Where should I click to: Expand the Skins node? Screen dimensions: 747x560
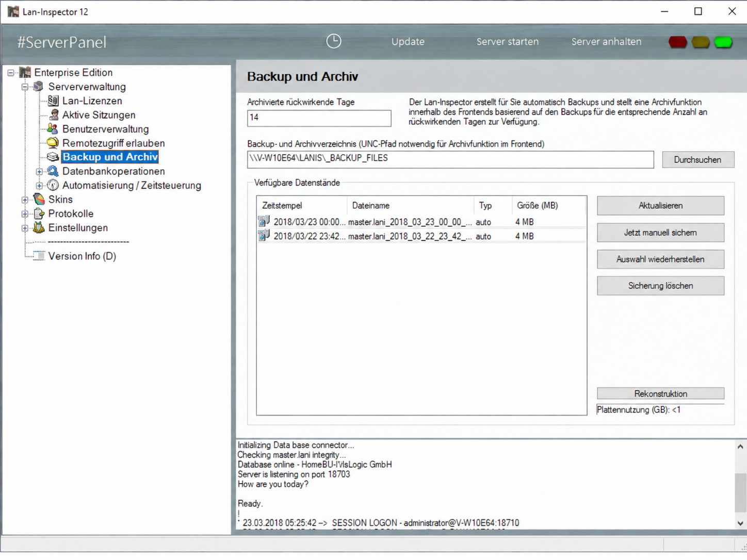click(x=25, y=200)
